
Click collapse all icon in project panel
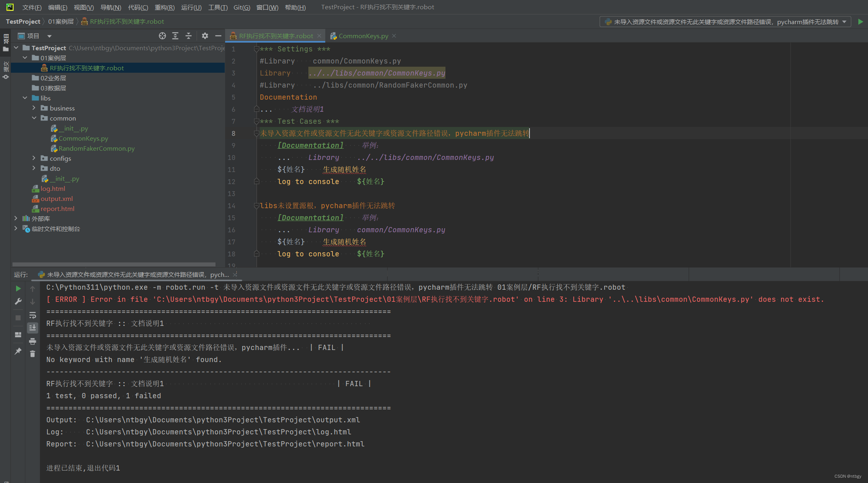pos(189,36)
